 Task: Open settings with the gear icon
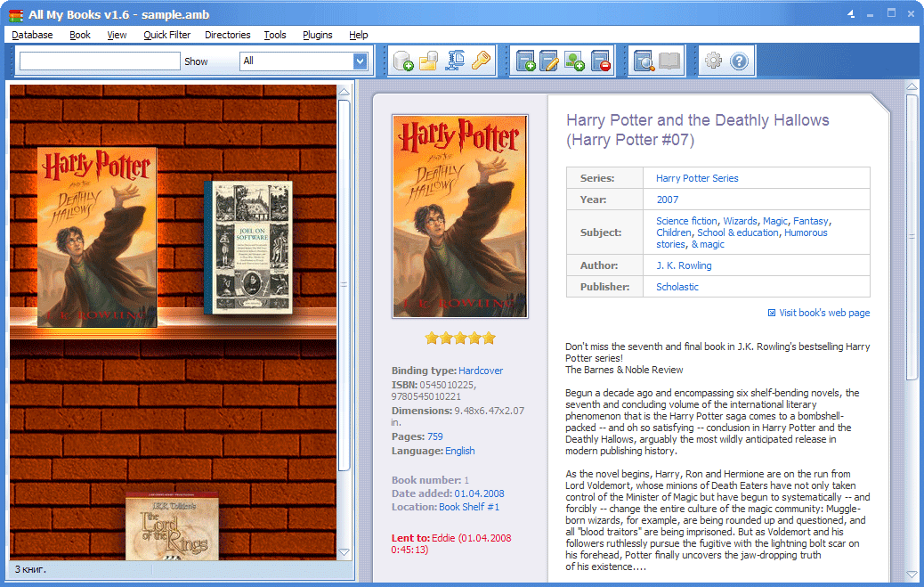click(x=713, y=61)
